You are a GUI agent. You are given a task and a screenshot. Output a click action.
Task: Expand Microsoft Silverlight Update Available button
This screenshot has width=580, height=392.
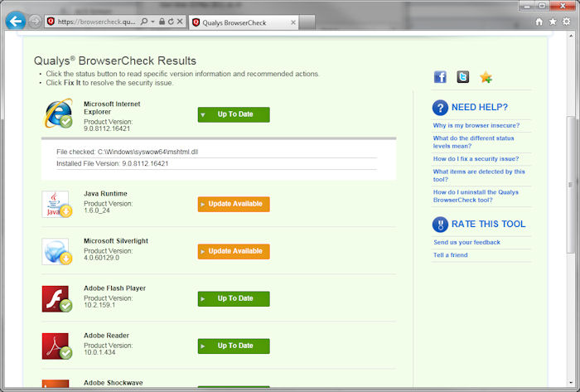coord(234,251)
